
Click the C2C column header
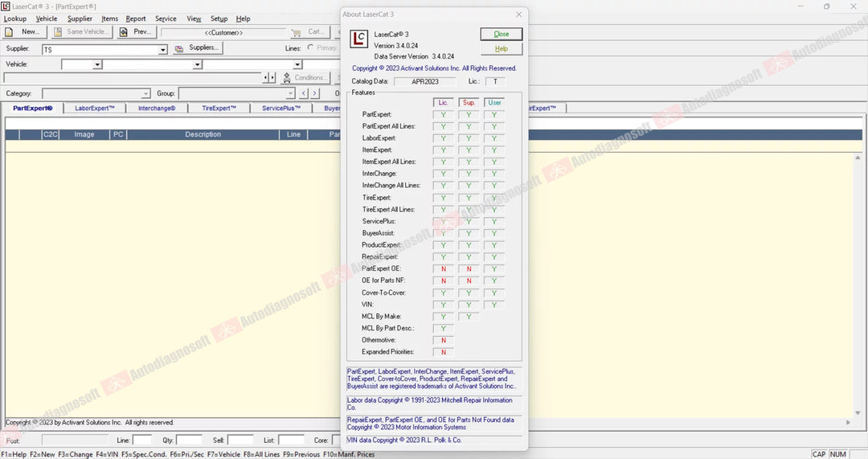(51, 134)
